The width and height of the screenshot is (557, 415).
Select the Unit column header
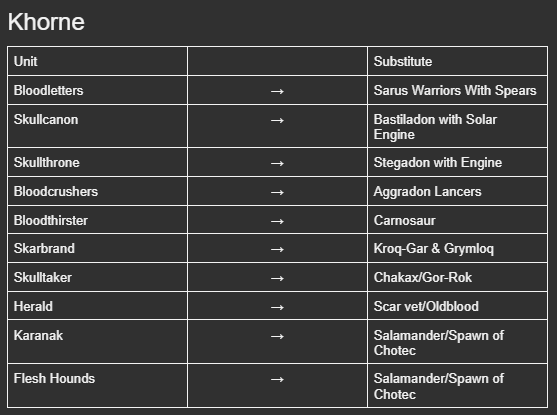coord(97,61)
